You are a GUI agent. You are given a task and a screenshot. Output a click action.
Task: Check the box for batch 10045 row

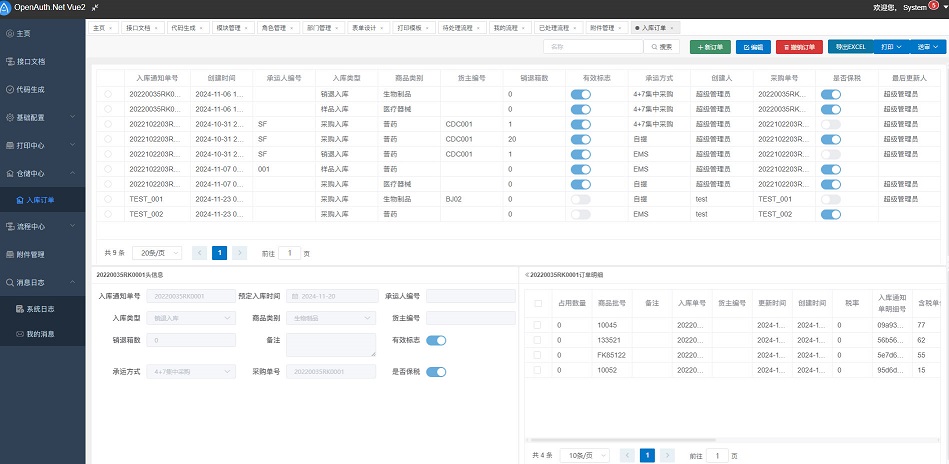pos(537,325)
